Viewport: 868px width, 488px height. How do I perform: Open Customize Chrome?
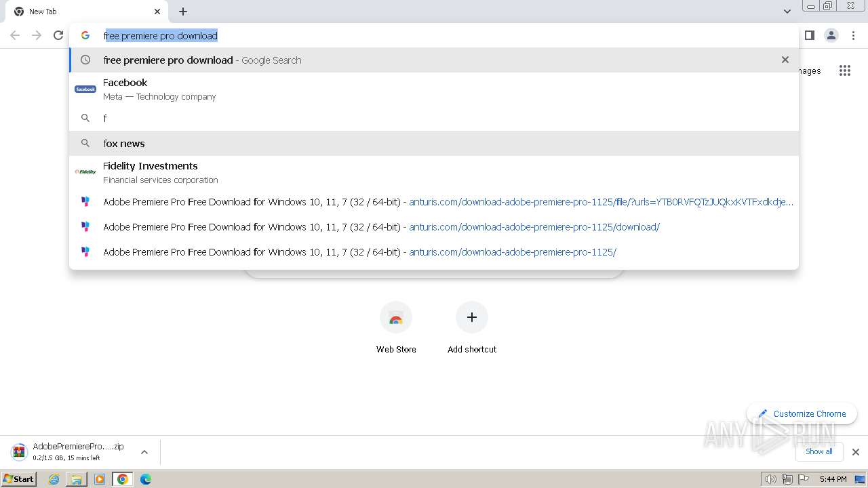coord(802,413)
